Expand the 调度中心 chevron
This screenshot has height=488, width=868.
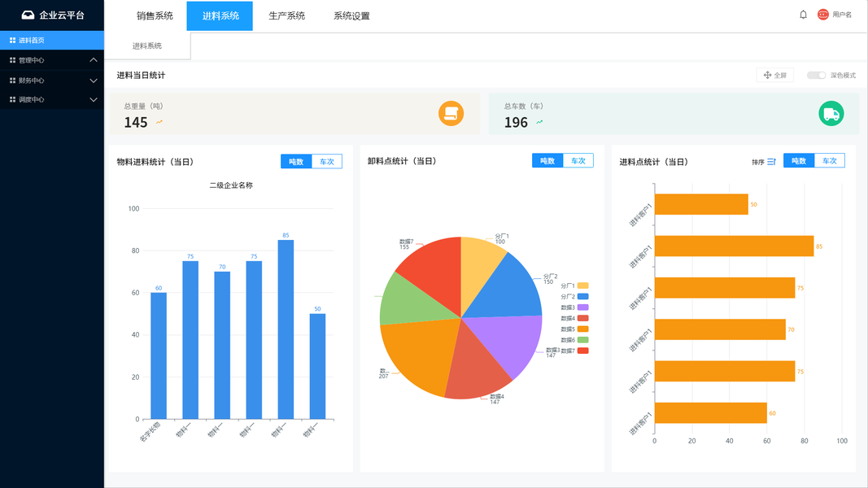(x=94, y=100)
